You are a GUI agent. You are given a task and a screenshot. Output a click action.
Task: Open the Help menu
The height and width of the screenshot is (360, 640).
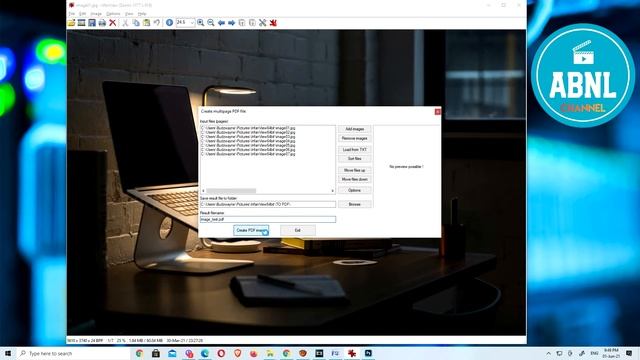tap(142, 14)
